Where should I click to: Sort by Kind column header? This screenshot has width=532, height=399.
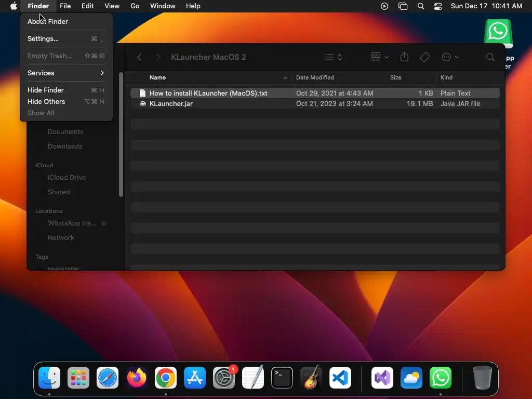coord(446,78)
